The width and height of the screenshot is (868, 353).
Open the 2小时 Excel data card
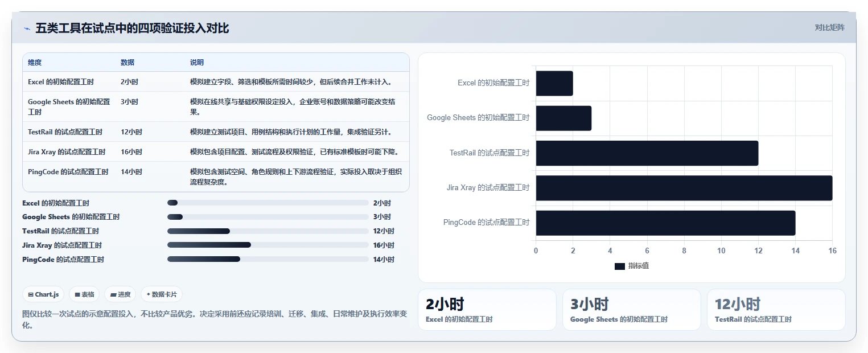coord(487,310)
